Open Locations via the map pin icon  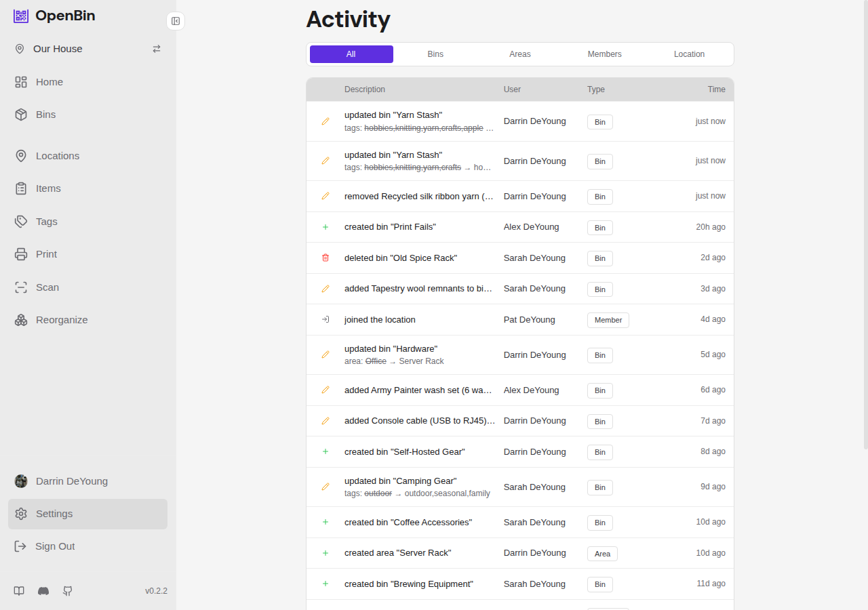pyautogui.click(x=20, y=155)
